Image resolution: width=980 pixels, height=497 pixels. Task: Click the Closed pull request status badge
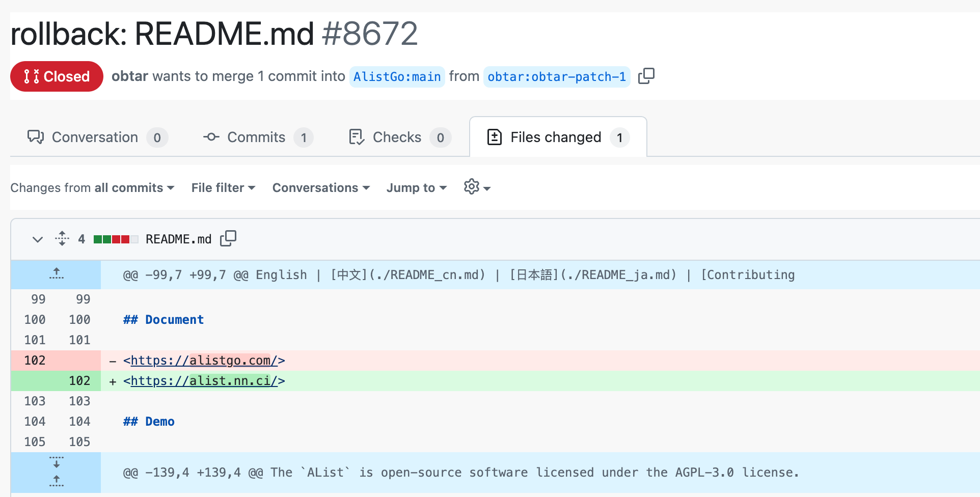57,76
